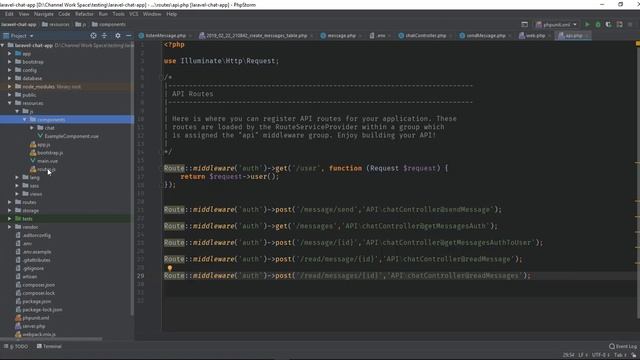Click the fold marker at API Routes comment
This screenshot has width=640, height=360.
click(160, 77)
